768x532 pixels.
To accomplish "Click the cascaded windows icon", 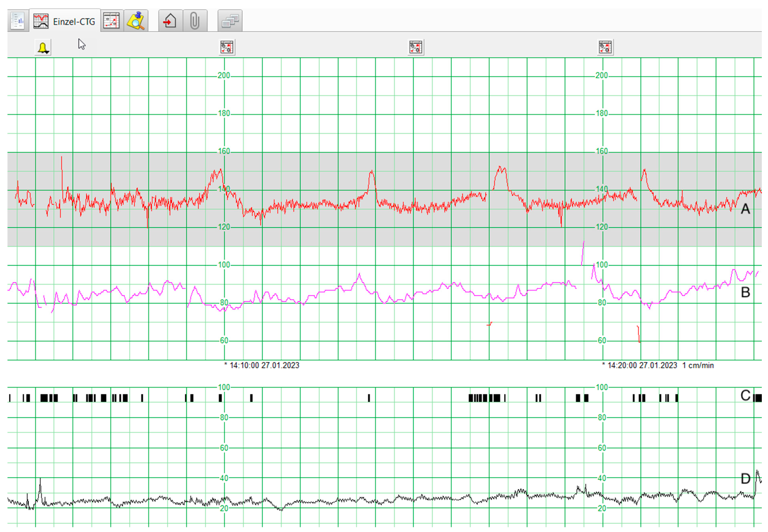I will tap(230, 21).
